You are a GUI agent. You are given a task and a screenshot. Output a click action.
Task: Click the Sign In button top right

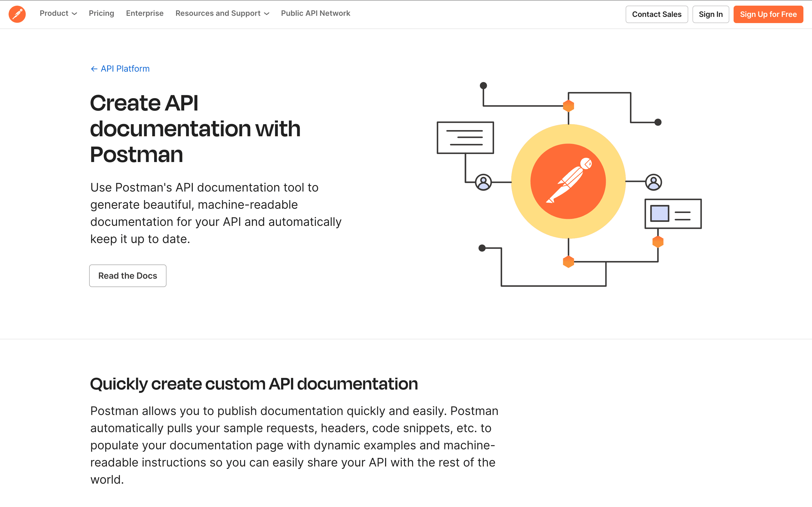pyautogui.click(x=710, y=13)
